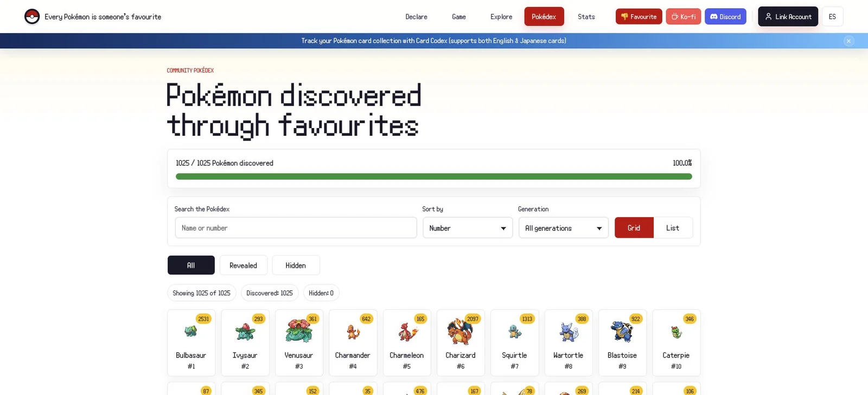The height and width of the screenshot is (395, 868).
Task: Click the Hidden: 0 chip
Action: pyautogui.click(x=321, y=293)
